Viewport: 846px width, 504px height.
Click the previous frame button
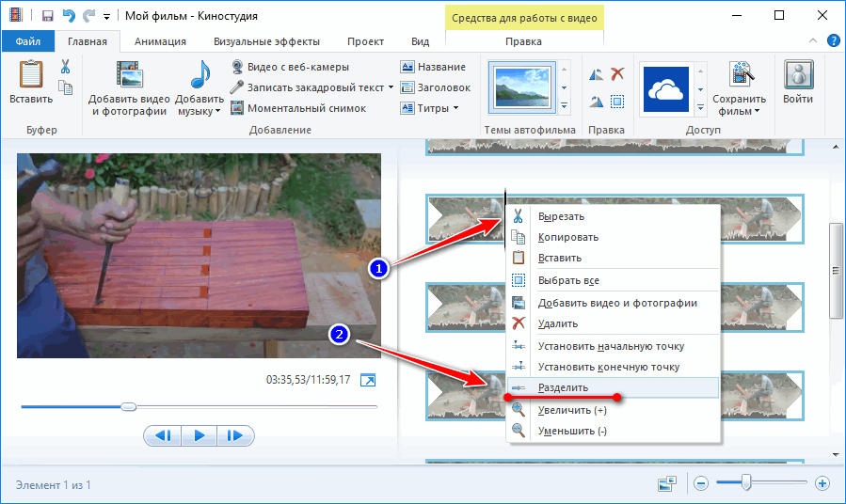pyautogui.click(x=163, y=435)
